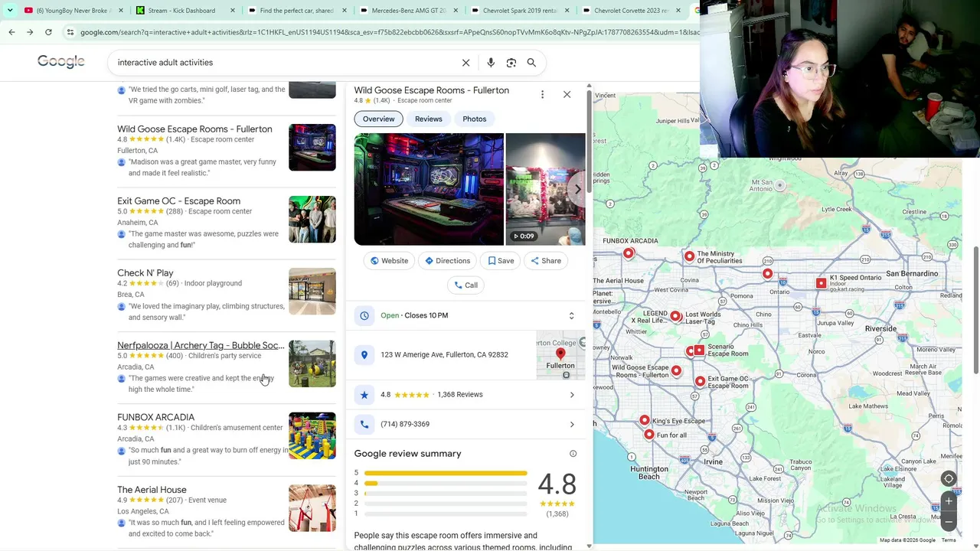Image resolution: width=980 pixels, height=551 pixels.
Task: Share the Wild Goose Escape Rooms listing
Action: [x=546, y=261]
